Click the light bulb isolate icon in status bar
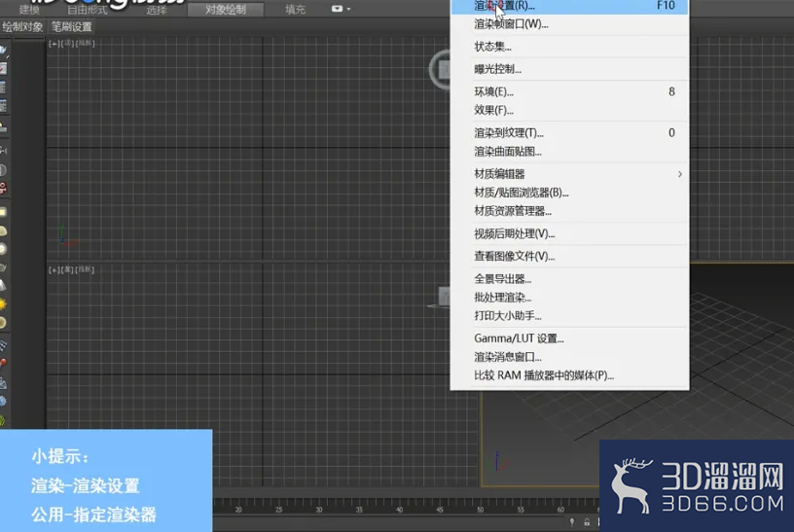The image size is (794, 532). [572, 522]
